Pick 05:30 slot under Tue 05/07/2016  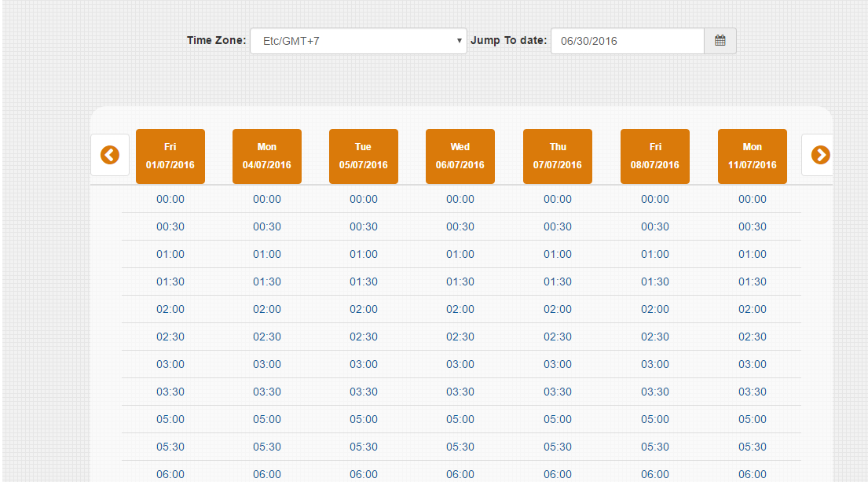[x=363, y=447]
